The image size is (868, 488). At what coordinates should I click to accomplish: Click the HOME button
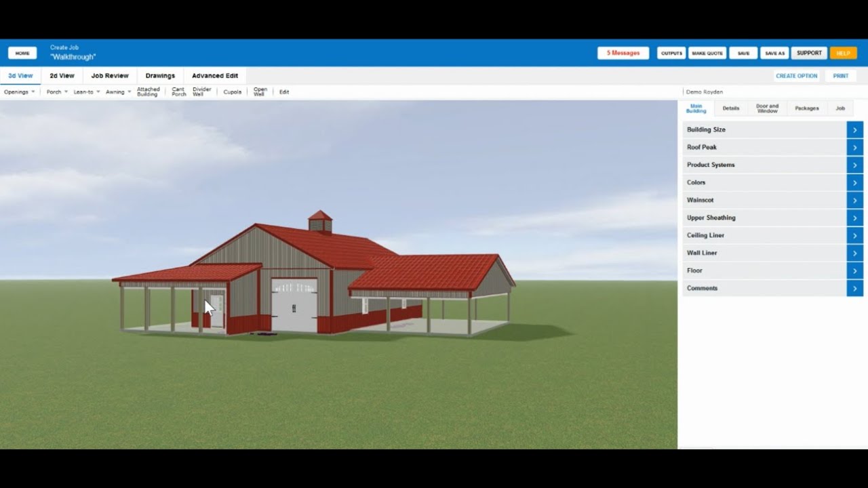[22, 53]
